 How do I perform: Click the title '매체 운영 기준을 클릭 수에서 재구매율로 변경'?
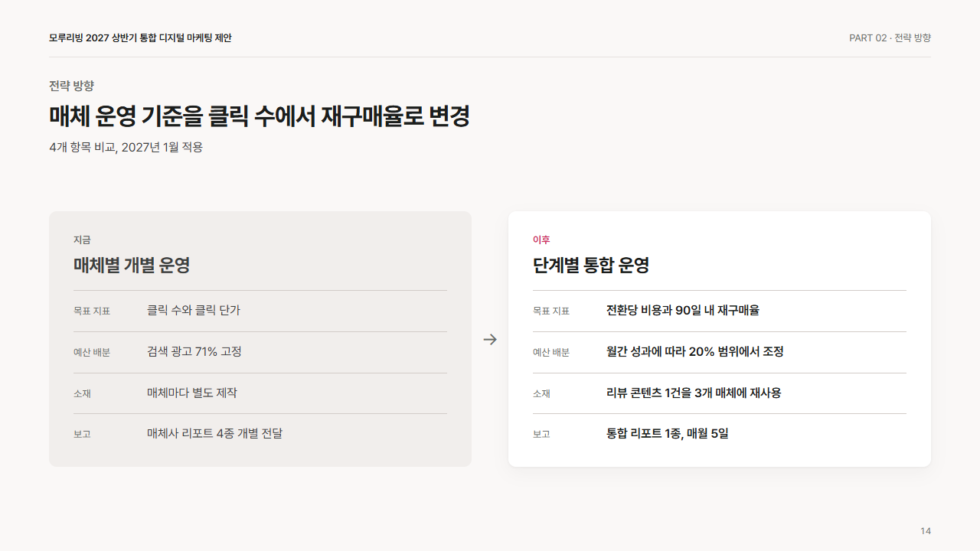(260, 116)
